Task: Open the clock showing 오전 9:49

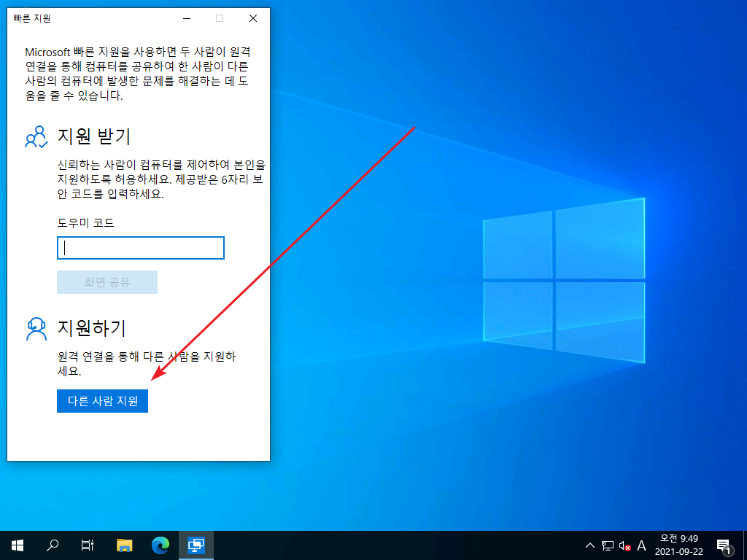Action: (679, 545)
